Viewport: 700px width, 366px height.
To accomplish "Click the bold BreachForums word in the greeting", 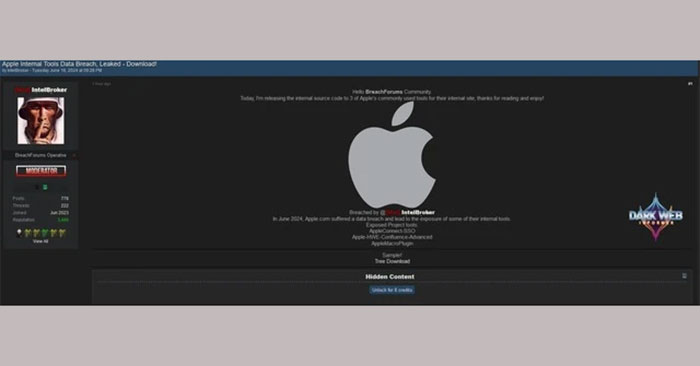I will (x=384, y=92).
